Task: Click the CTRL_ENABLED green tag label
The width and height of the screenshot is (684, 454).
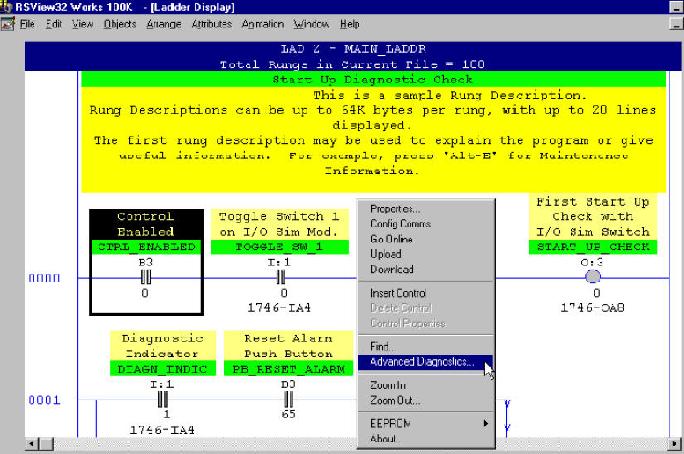Action: point(147,247)
